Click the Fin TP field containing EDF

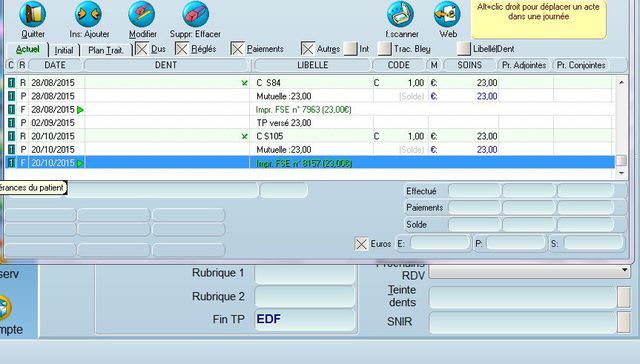tap(305, 319)
